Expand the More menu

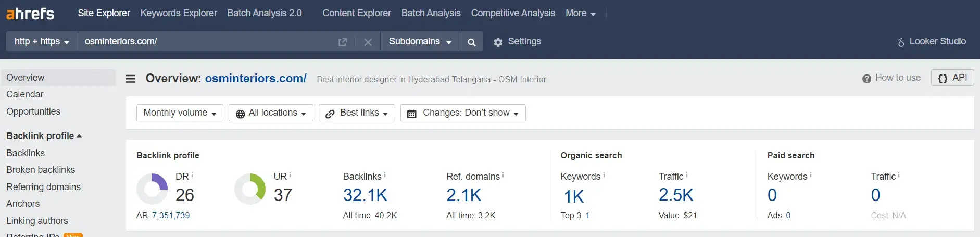(581, 13)
